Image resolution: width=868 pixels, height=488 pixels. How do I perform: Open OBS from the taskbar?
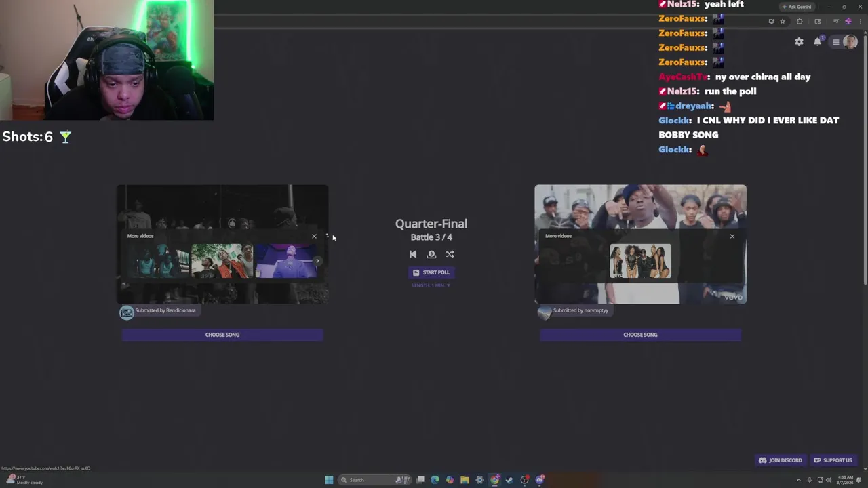pyautogui.click(x=524, y=480)
